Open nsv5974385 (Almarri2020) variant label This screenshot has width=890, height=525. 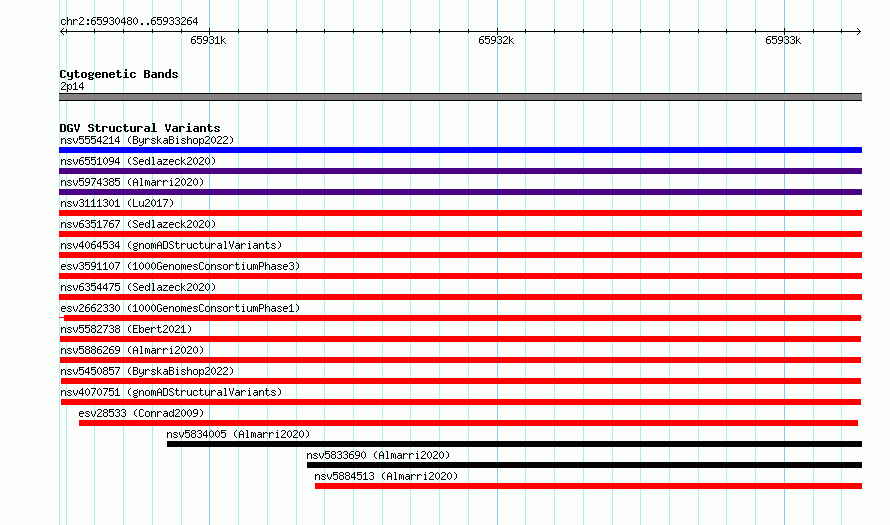tap(132, 182)
